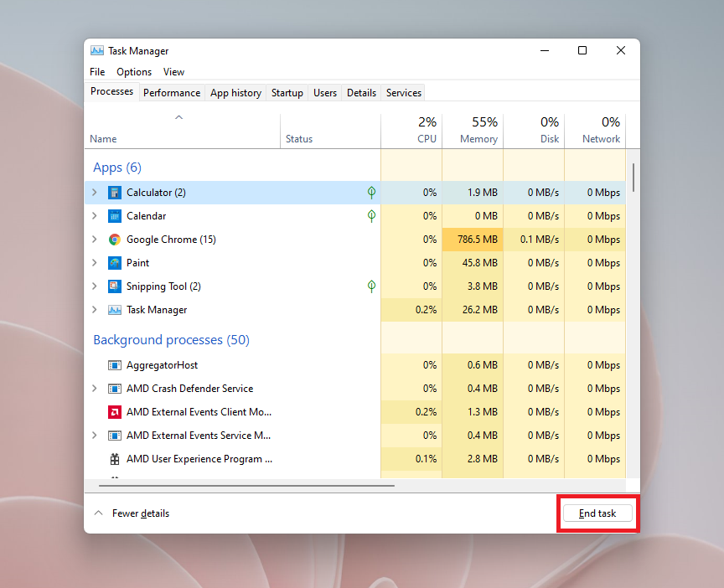The image size is (724, 588).
Task: Click the Paint app icon
Action: point(115,263)
